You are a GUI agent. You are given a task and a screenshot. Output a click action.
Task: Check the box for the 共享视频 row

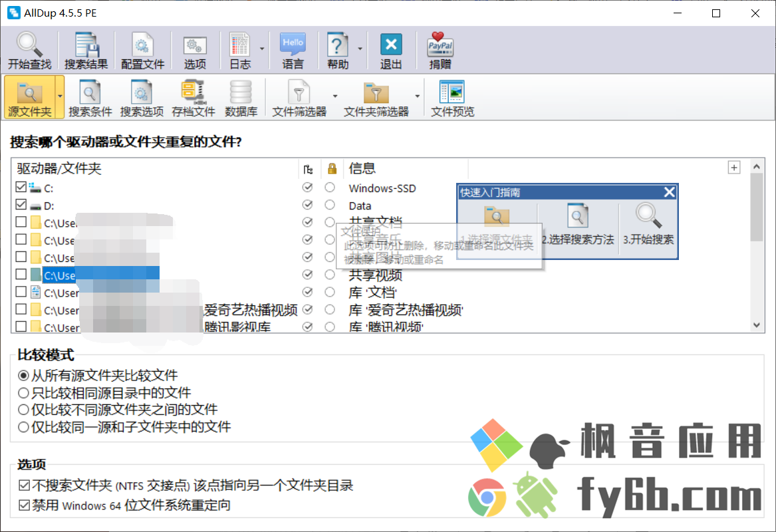point(21,274)
